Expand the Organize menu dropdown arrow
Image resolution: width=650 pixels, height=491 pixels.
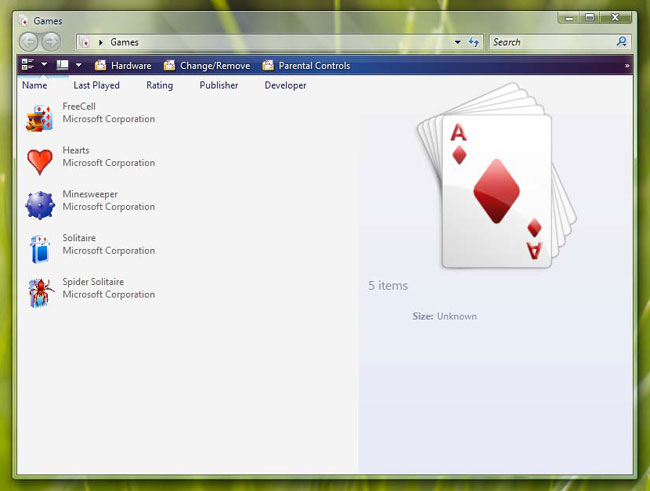pos(44,65)
